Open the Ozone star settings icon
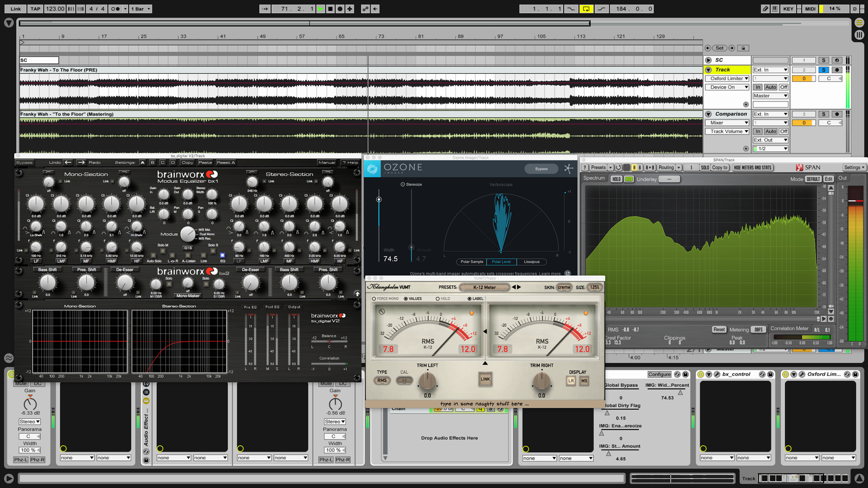Viewport: 868px width, 488px height. tap(568, 169)
